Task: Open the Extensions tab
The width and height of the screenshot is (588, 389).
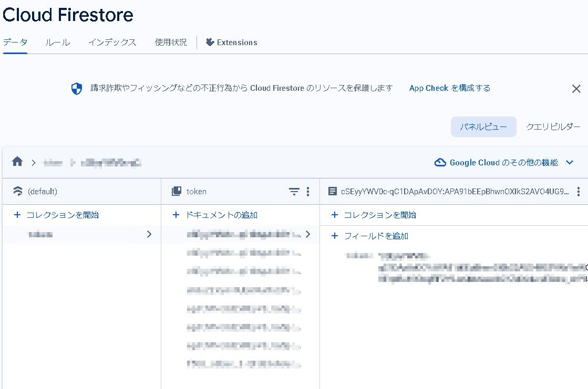Action: 232,43
